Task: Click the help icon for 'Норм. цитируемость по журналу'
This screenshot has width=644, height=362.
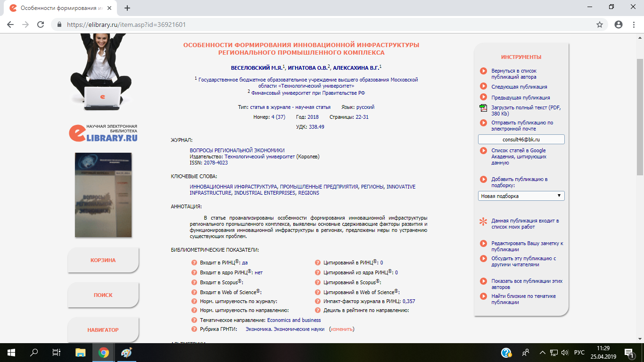Action: 194,301
